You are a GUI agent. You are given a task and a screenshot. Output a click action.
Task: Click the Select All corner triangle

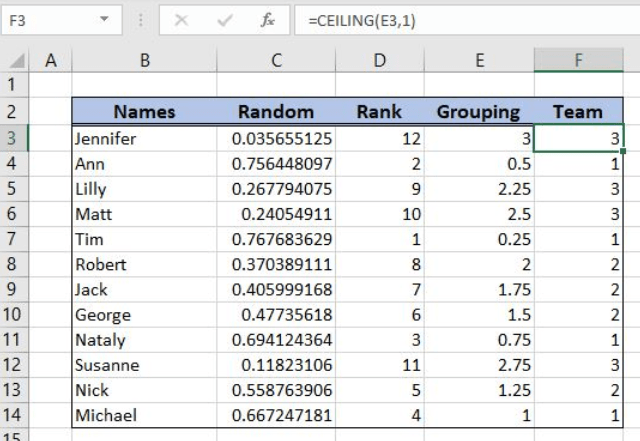17,61
